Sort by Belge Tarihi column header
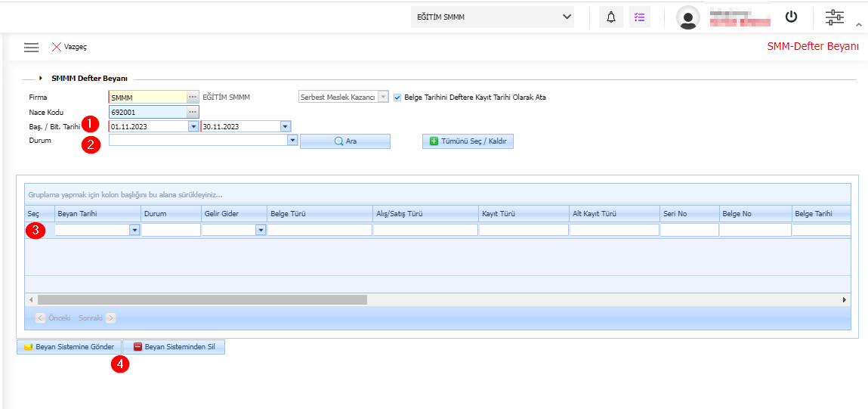This screenshot has width=868, height=409. tap(821, 213)
